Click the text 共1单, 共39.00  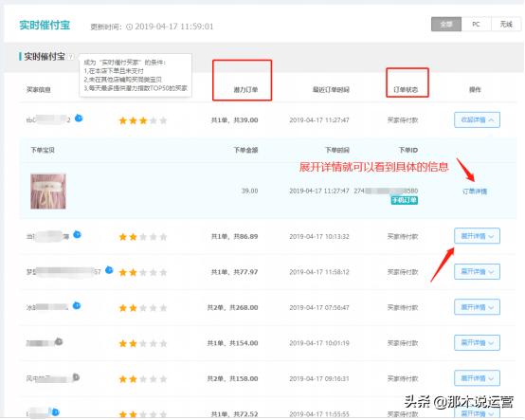pyautogui.click(x=234, y=120)
